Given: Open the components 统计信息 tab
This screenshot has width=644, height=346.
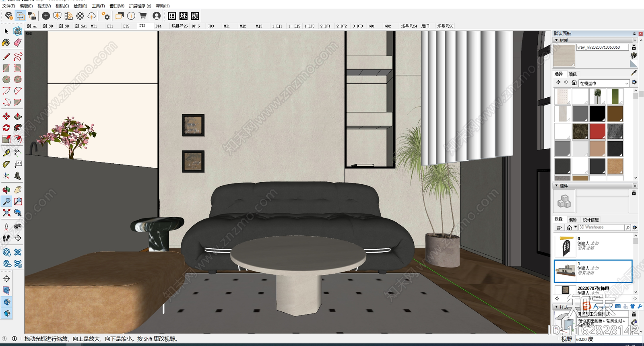Looking at the screenshot, I should coord(591,220).
